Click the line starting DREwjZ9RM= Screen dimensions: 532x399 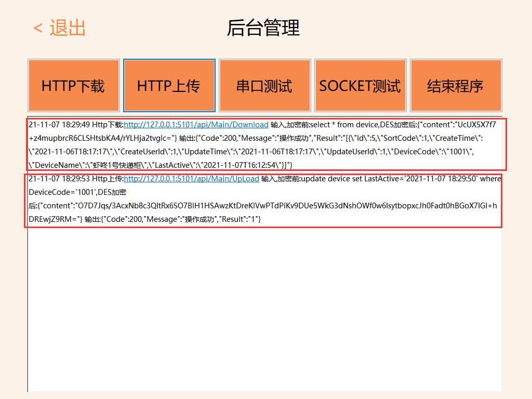click(x=144, y=219)
